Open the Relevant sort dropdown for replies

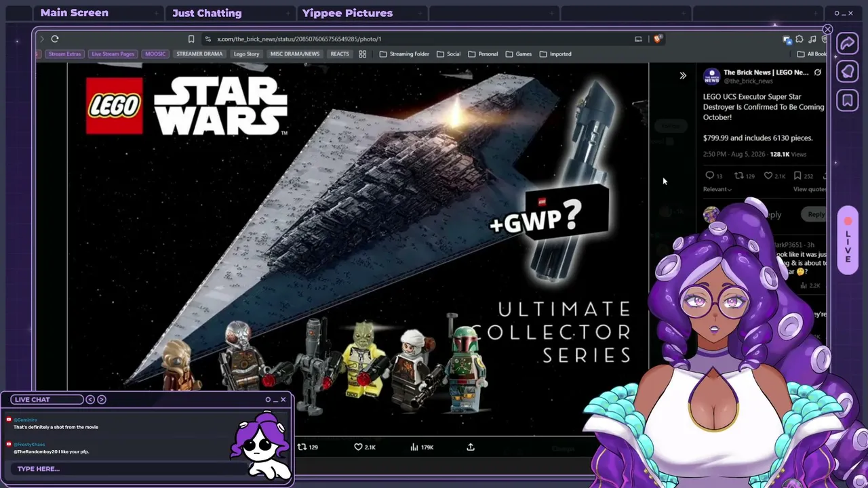coord(717,189)
